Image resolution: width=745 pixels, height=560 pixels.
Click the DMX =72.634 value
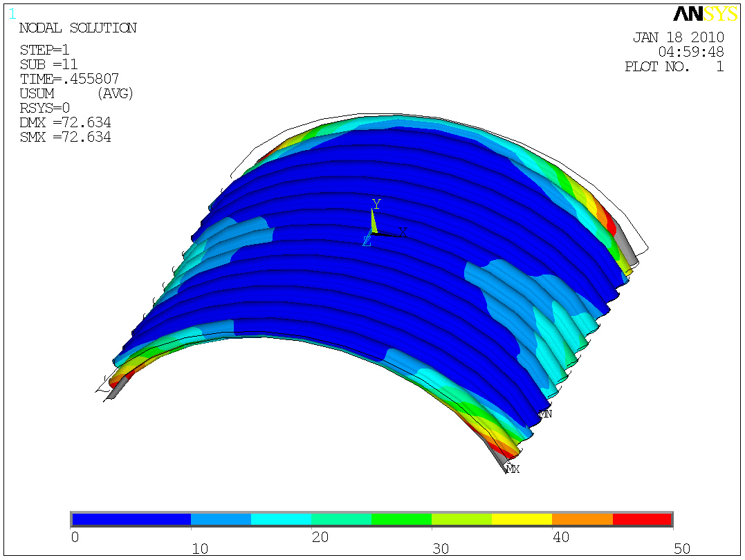[66, 122]
